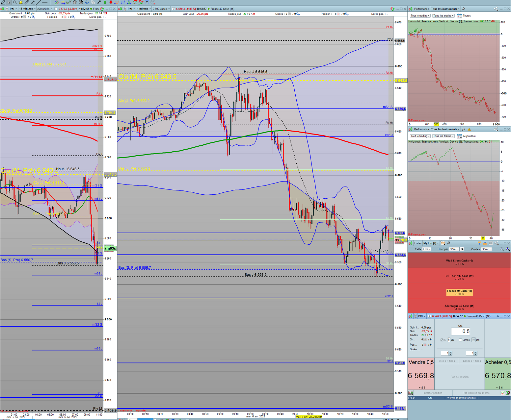Open settings wrench in top Performance panel
This screenshot has height=420, width=511.
[x=464, y=9]
